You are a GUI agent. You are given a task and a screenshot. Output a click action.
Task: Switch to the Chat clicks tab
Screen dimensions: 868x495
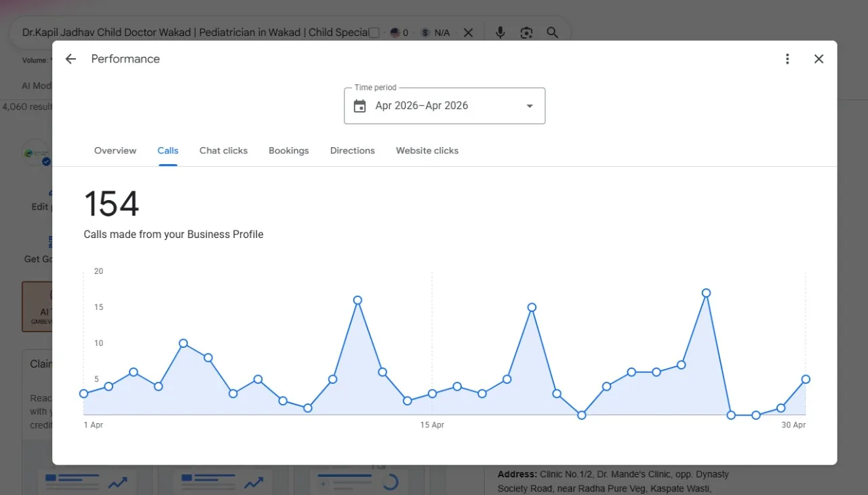[223, 151]
